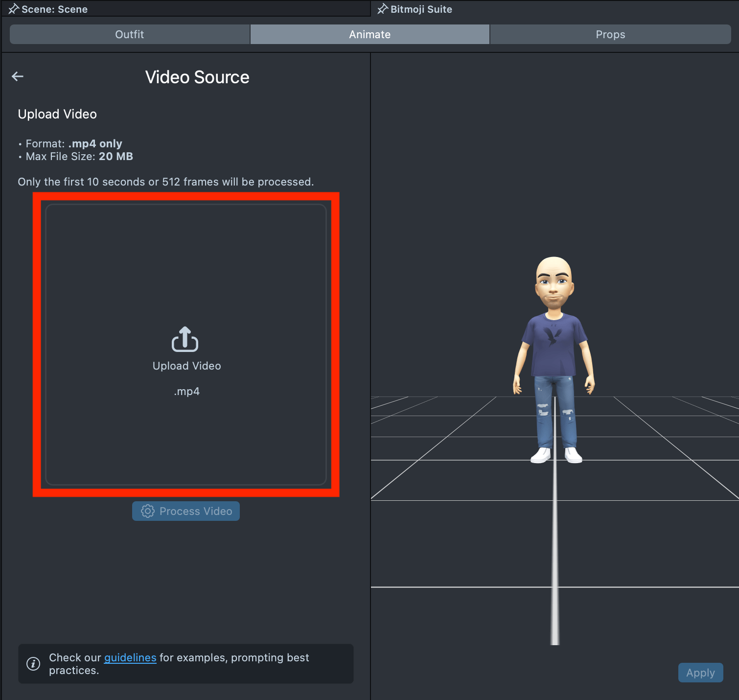The image size is (739, 700).
Task: Click the Process Video label text
Action: point(196,511)
